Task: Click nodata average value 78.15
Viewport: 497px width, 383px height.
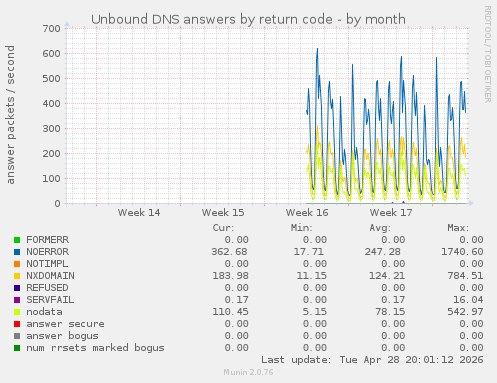Action: [390, 312]
